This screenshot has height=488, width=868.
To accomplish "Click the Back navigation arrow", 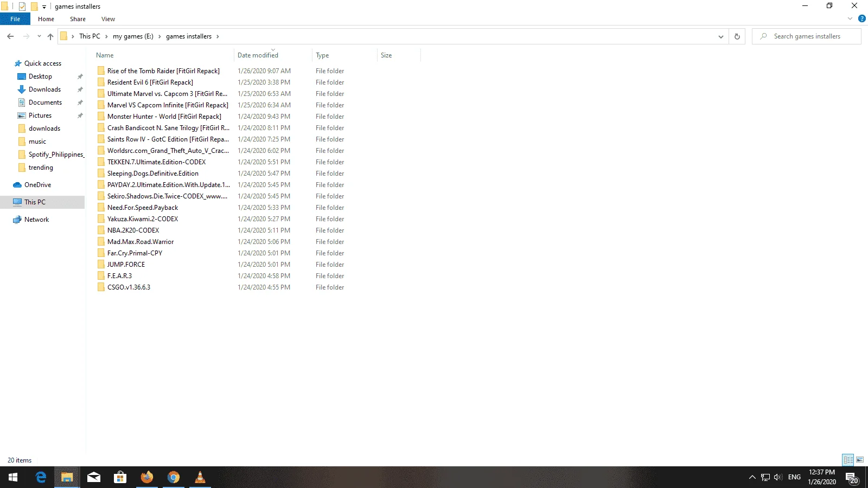I will tap(10, 36).
